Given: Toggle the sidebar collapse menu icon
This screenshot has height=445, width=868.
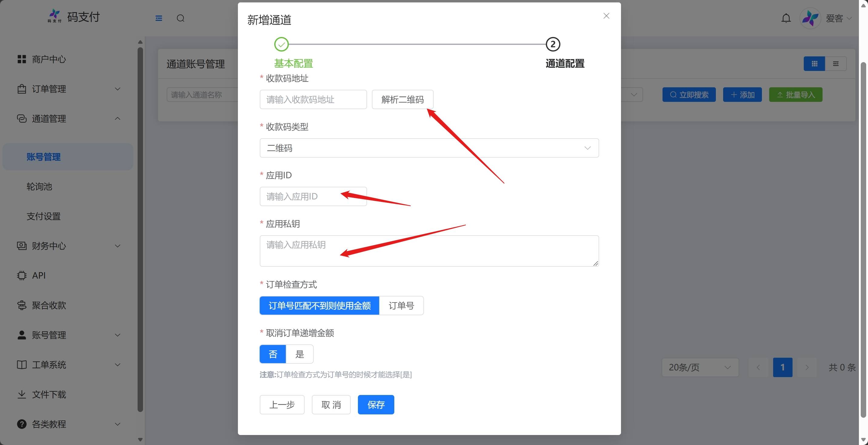Looking at the screenshot, I should click(159, 18).
